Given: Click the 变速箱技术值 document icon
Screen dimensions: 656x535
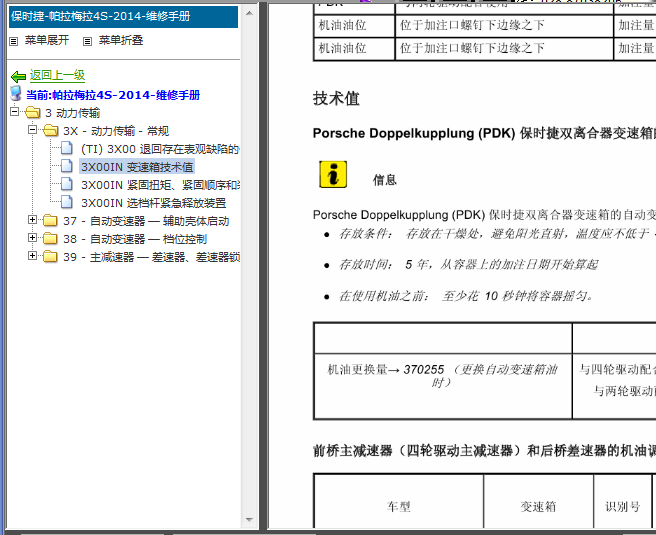Looking at the screenshot, I should (x=67, y=166).
